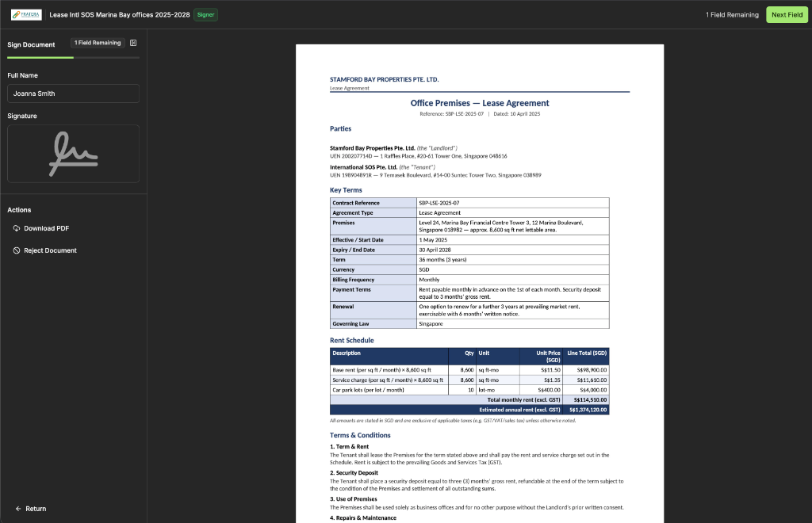
Task: Click the Signature drawing box
Action: 73,154
